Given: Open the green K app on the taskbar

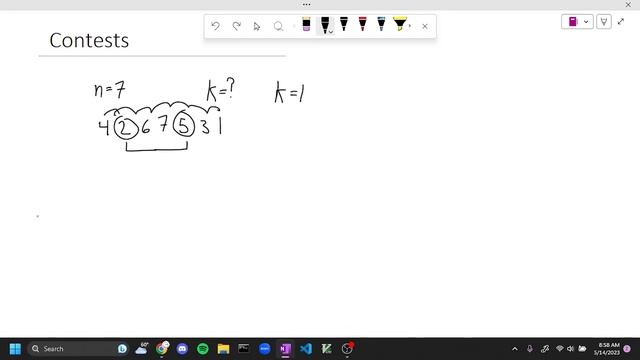Looking at the screenshot, I should click(326, 349).
